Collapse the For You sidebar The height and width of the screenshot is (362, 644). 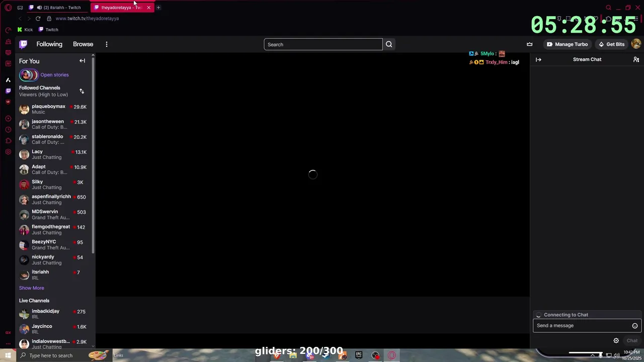click(x=82, y=61)
